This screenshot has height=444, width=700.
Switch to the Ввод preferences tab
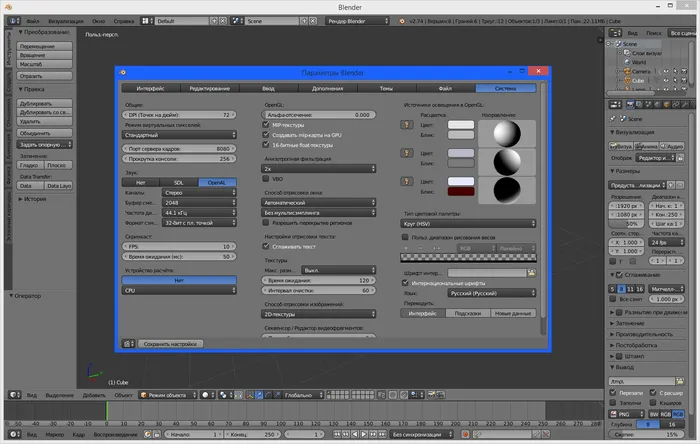coord(268,88)
